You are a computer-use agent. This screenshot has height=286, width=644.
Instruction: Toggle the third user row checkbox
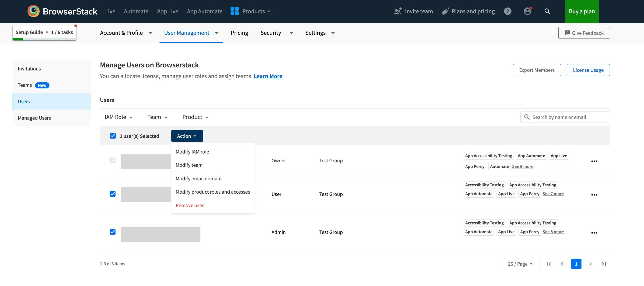pyautogui.click(x=112, y=231)
